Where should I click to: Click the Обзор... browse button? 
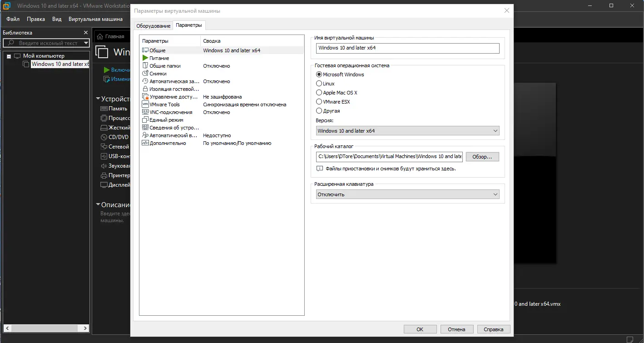pos(482,157)
